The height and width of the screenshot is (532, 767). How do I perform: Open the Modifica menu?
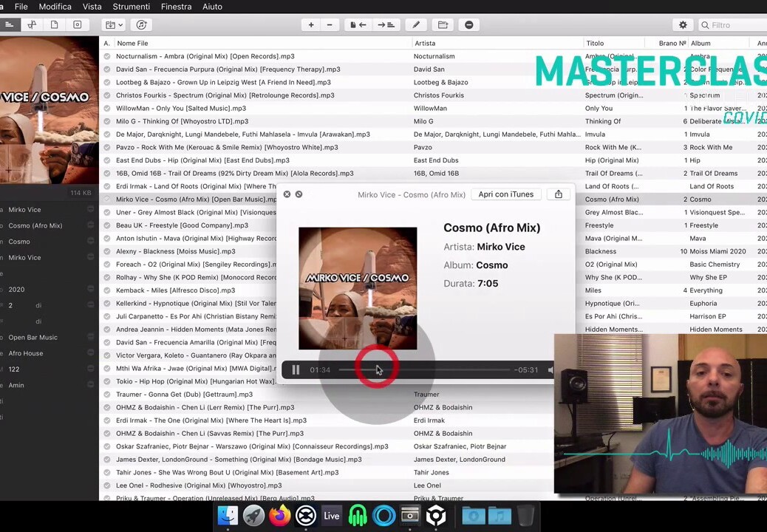coord(55,7)
